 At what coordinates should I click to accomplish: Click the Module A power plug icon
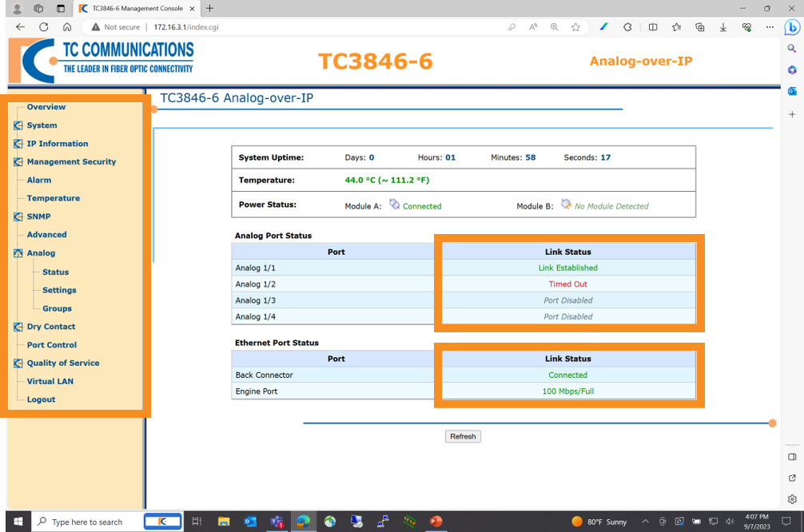(x=394, y=204)
